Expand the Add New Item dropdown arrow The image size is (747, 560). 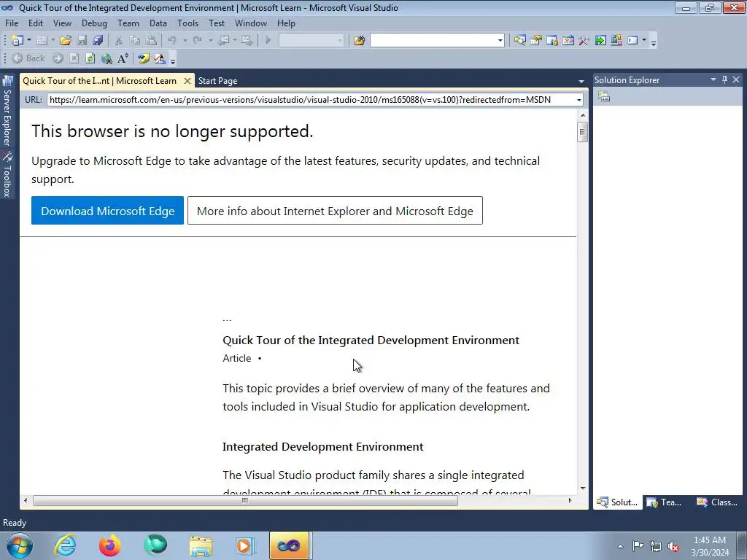point(53,41)
